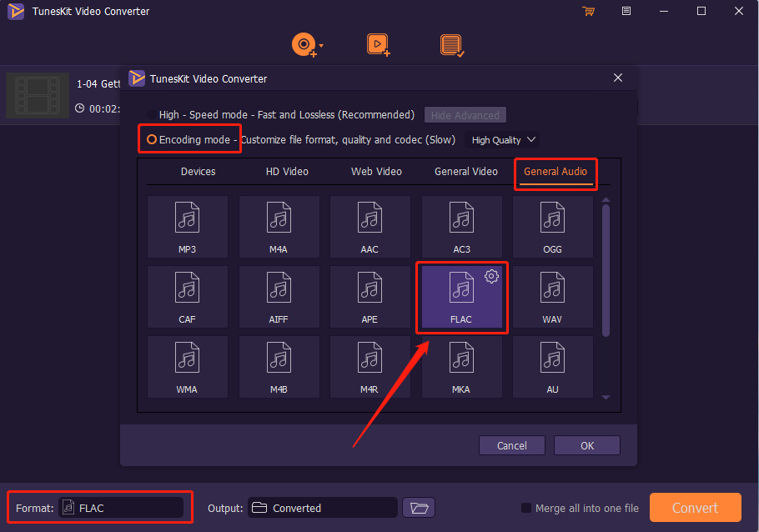Select the M4A audio format tile
759x532 pixels.
click(279, 227)
